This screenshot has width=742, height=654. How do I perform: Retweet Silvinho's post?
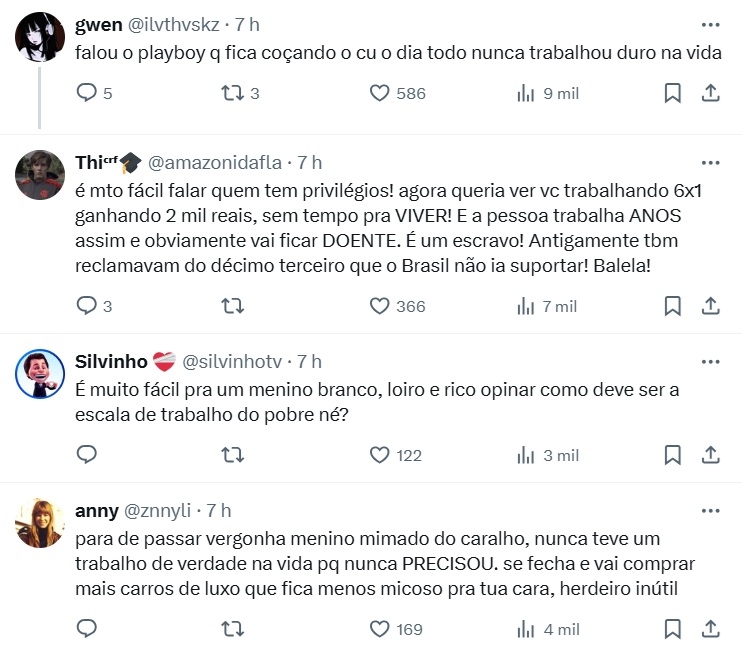(x=232, y=455)
